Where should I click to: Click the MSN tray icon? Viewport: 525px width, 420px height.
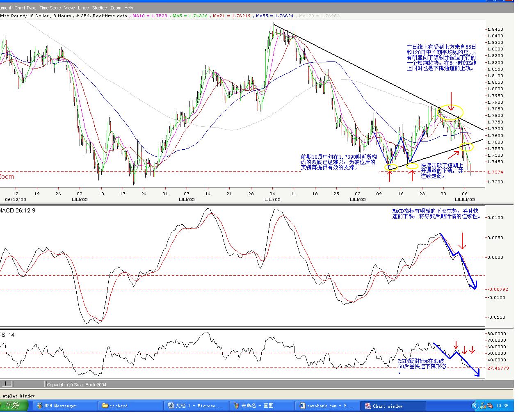tap(483, 406)
